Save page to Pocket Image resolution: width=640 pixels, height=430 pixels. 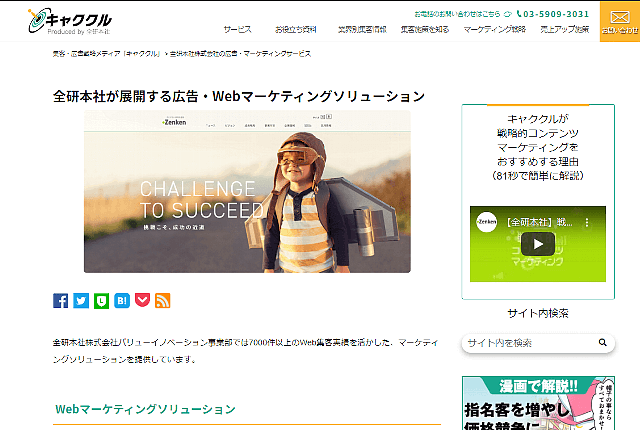(x=142, y=300)
